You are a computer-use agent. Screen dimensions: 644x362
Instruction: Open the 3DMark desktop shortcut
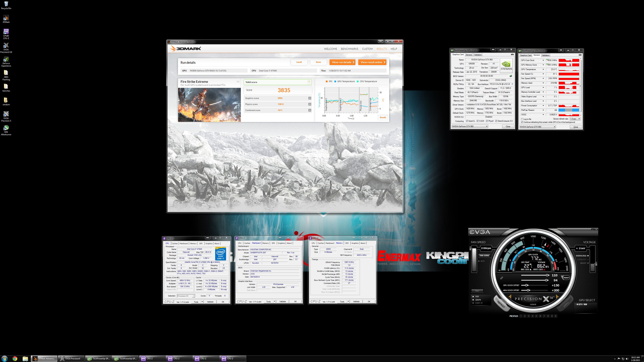click(x=6, y=19)
